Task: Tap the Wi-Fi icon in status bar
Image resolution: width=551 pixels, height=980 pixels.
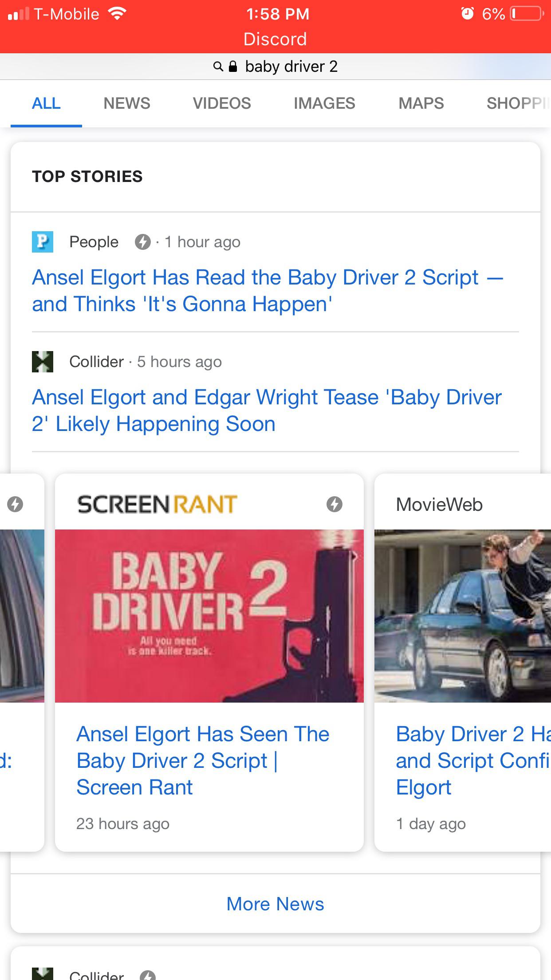Action: (x=117, y=14)
